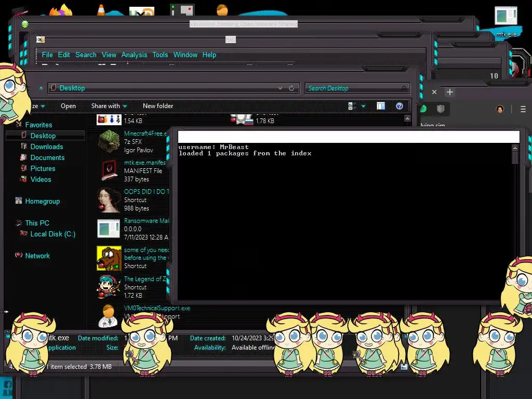
Task: Open Pictures in navigation pane
Action: [x=43, y=168]
